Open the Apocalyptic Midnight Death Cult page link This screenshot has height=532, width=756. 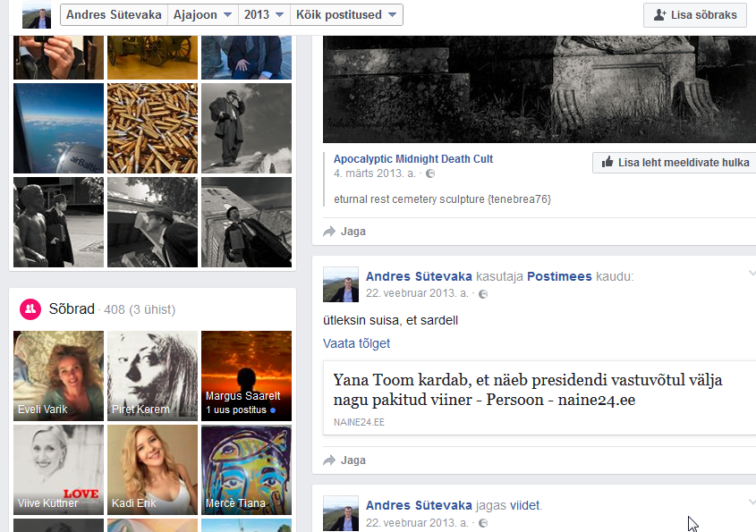click(413, 158)
